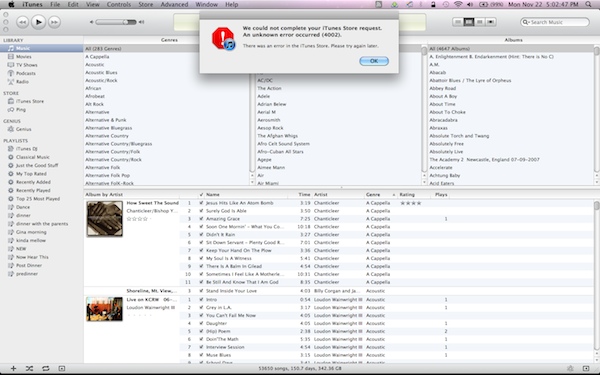Screen dimensions: 600x375
Task: Switch to Cover Flow view icon
Action: (491, 22)
